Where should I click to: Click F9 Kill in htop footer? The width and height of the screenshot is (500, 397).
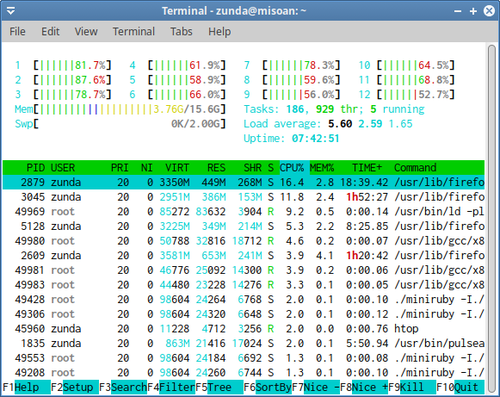pyautogui.click(x=412, y=387)
